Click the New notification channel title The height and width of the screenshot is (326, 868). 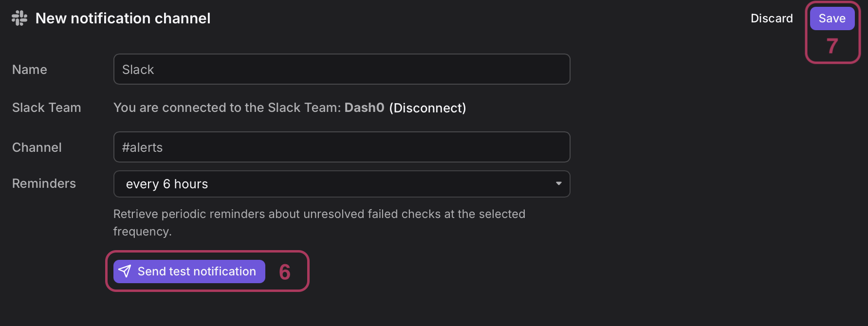pos(123,18)
